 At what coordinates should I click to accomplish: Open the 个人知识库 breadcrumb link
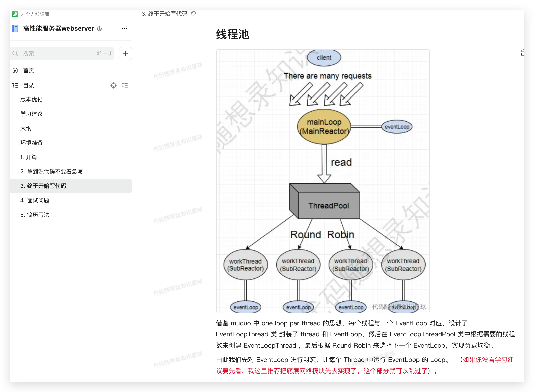pyautogui.click(x=37, y=14)
